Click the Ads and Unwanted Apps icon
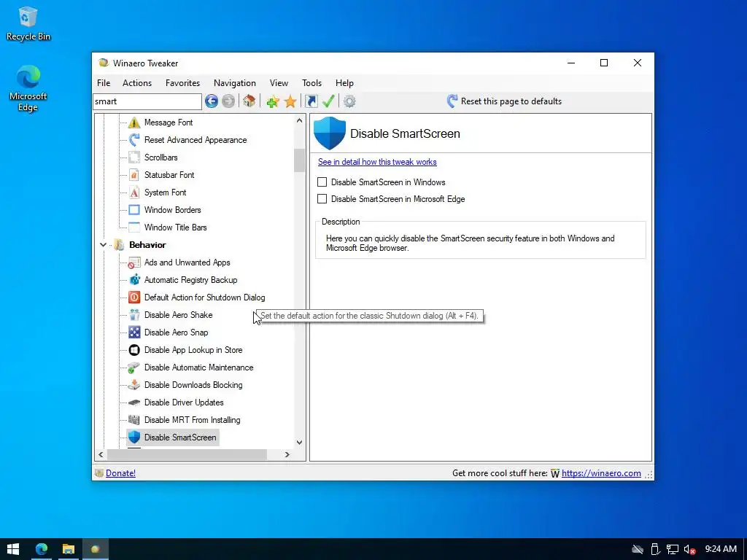Image resolution: width=747 pixels, height=560 pixels. point(134,262)
